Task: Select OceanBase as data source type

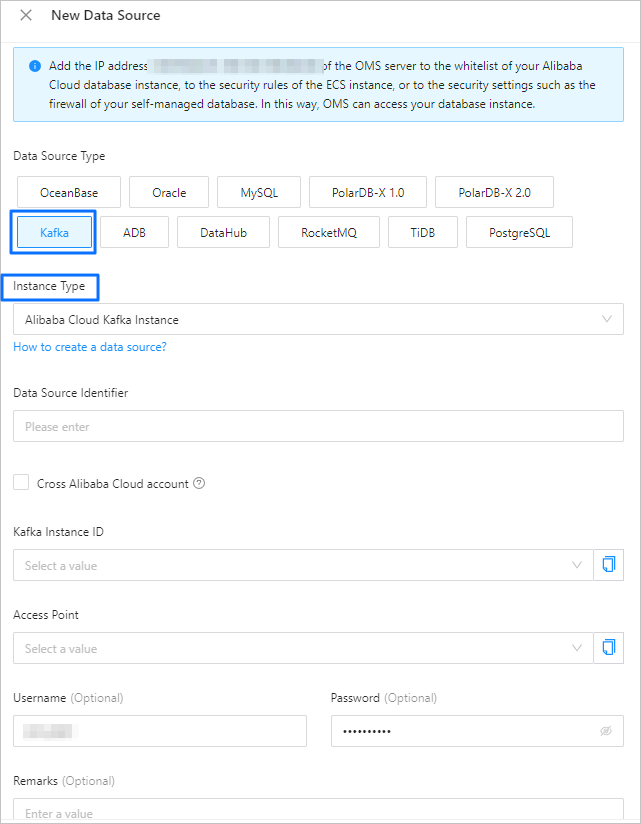Action: pyautogui.click(x=69, y=192)
